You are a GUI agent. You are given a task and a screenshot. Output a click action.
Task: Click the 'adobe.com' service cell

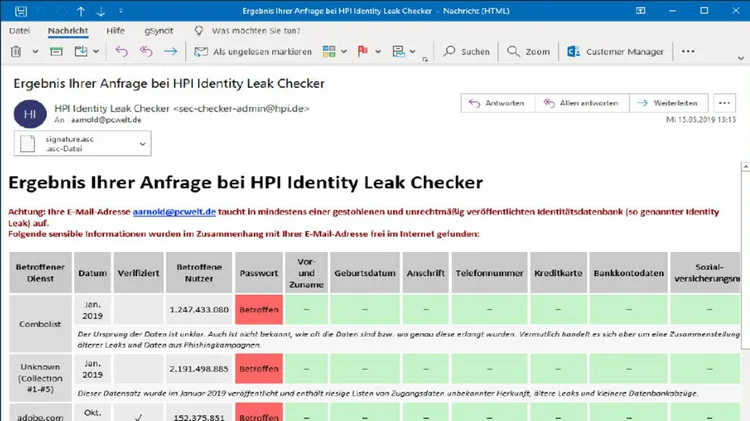click(x=40, y=414)
